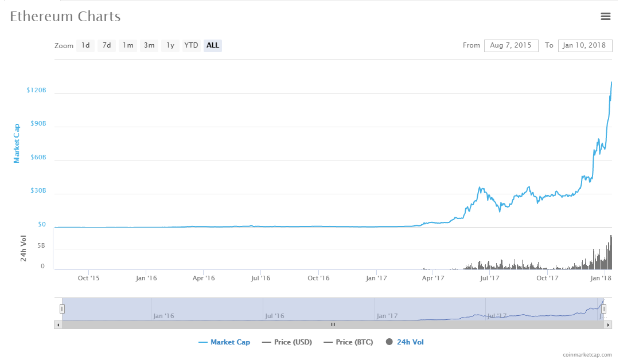Viewport: 639px width, 364px height.
Task: Click the $60B market cap axis label
Action: coord(38,157)
